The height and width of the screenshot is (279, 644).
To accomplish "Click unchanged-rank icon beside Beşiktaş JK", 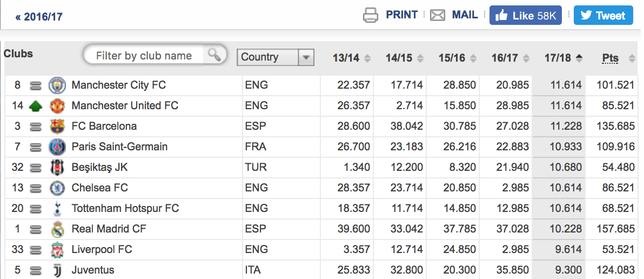I will pyautogui.click(x=36, y=168).
